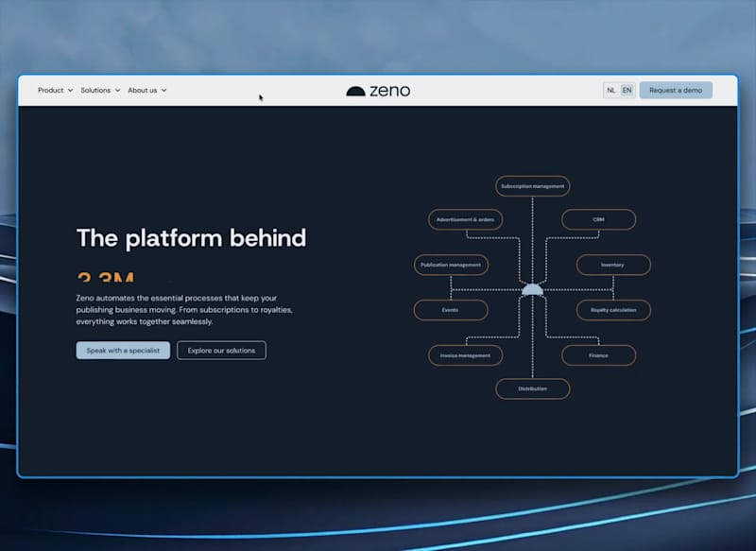Click the zeno logo in header

tap(378, 91)
